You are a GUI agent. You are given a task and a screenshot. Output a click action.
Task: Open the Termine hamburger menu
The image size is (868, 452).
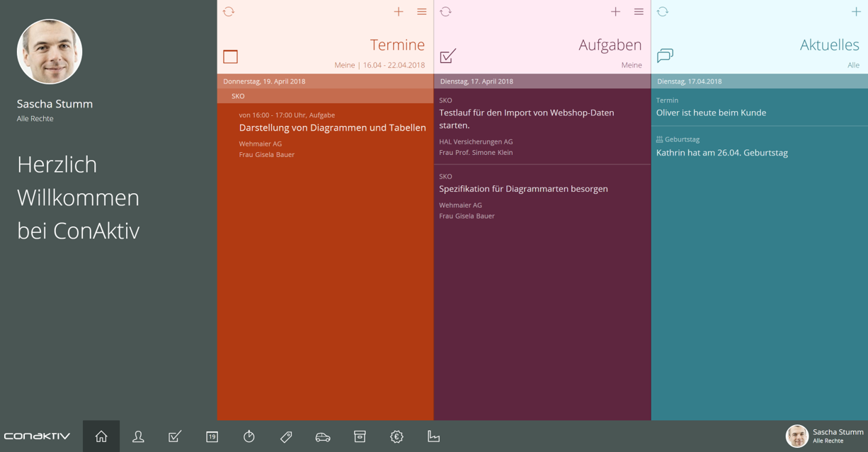(422, 11)
